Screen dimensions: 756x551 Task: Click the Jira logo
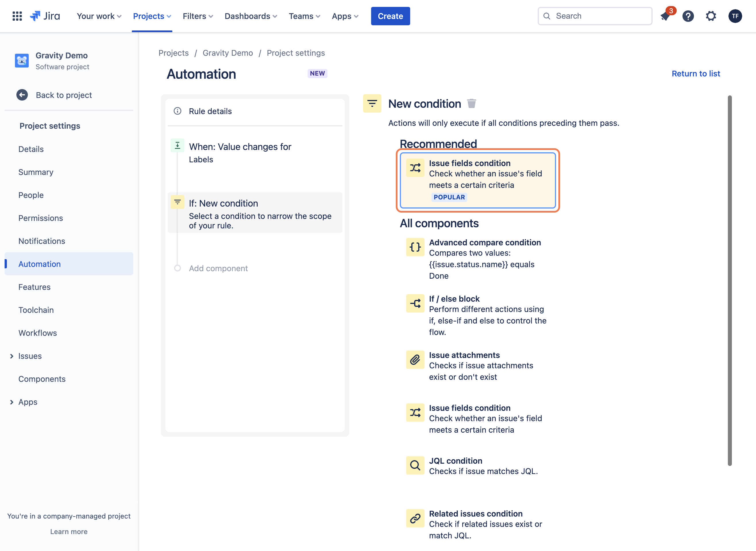tap(45, 16)
